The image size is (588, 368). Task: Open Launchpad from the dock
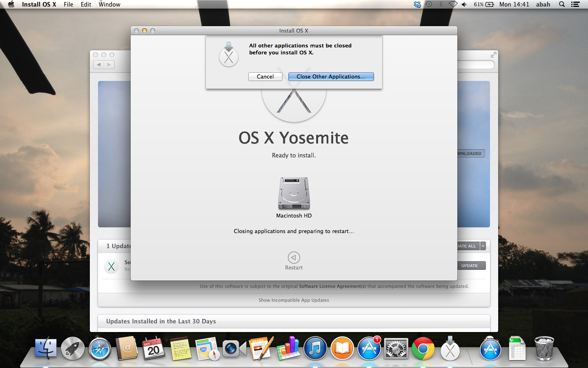click(73, 349)
